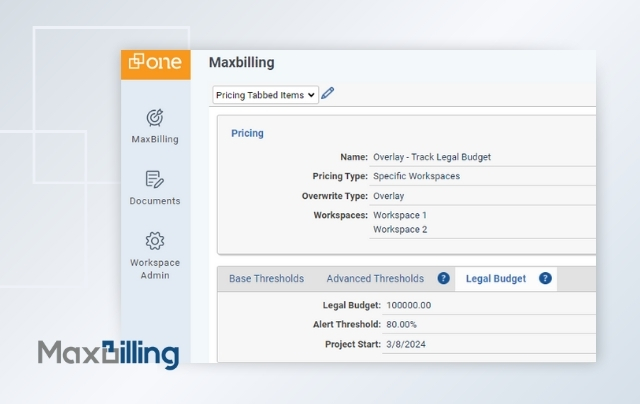The width and height of the screenshot is (640, 404).
Task: Click the Alert Threshold: field label
Action: click(347, 324)
